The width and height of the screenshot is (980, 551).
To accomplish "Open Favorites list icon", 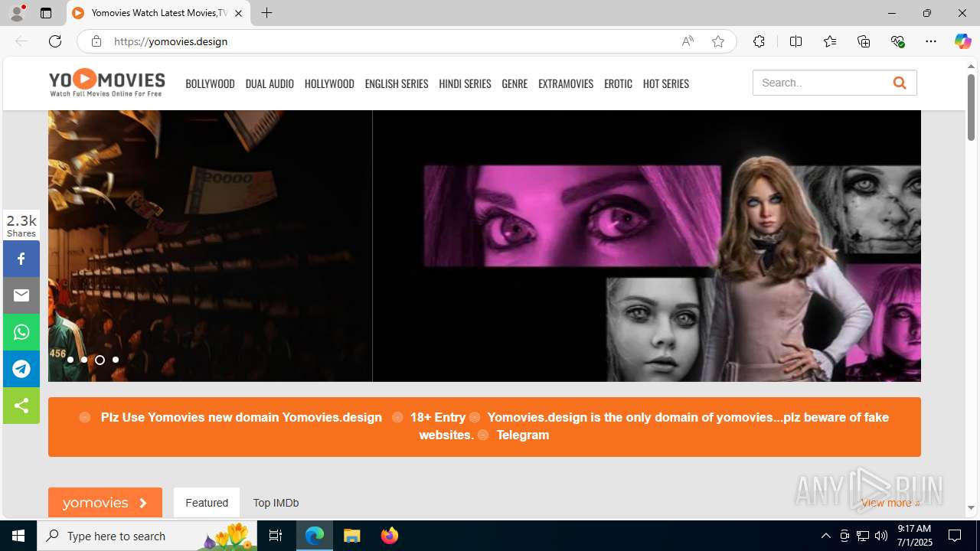I will click(x=830, y=41).
